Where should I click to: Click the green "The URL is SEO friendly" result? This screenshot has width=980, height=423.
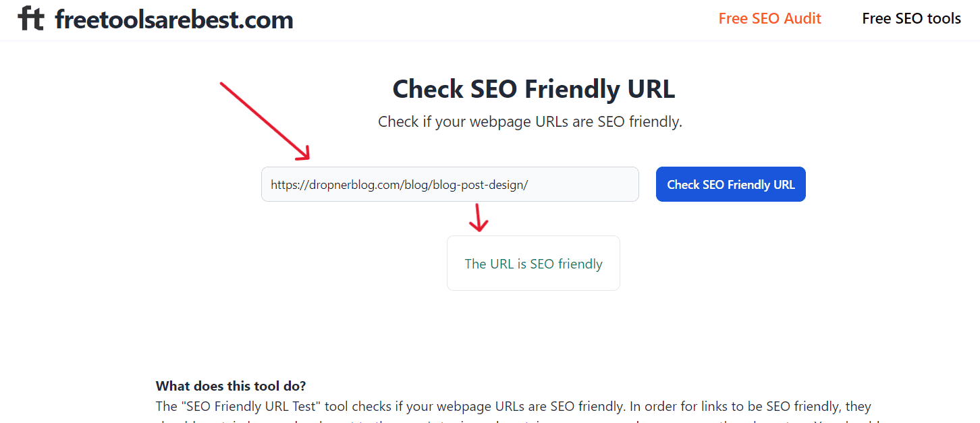click(x=533, y=264)
